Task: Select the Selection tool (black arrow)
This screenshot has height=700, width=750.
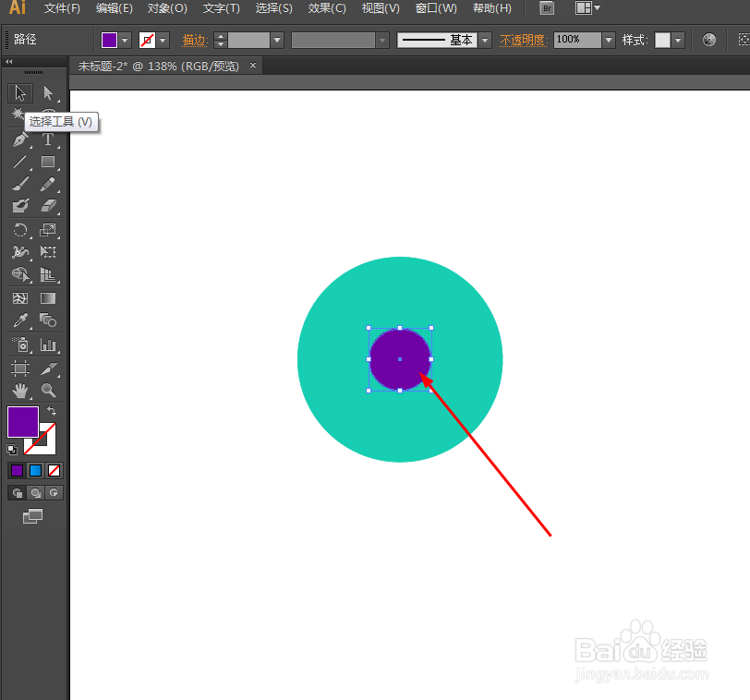Action: coord(20,92)
